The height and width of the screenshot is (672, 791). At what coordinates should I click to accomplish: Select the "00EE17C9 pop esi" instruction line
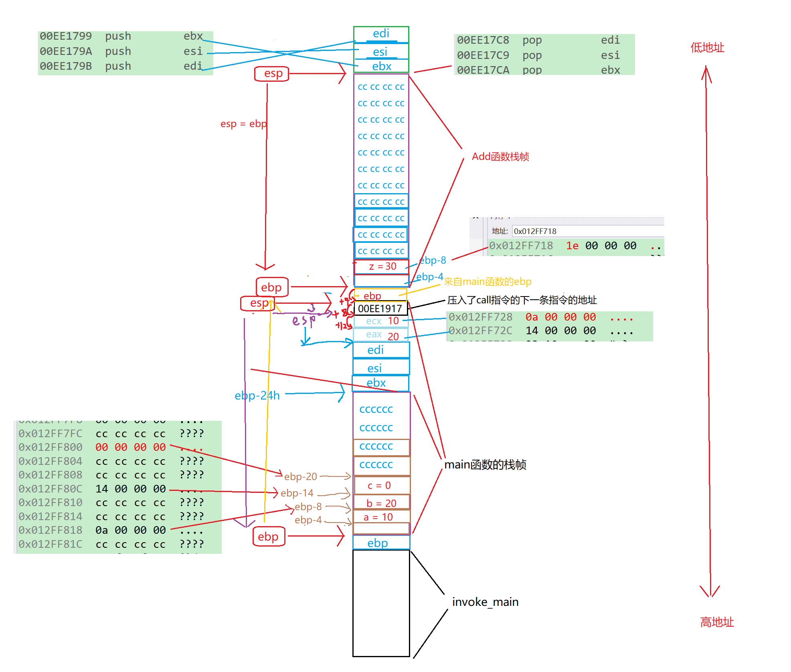point(539,55)
